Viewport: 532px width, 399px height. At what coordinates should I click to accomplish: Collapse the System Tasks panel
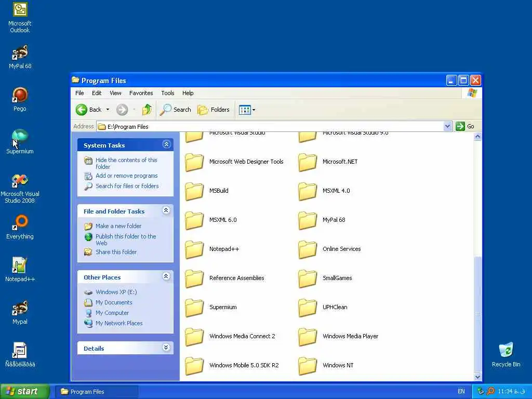pos(166,144)
